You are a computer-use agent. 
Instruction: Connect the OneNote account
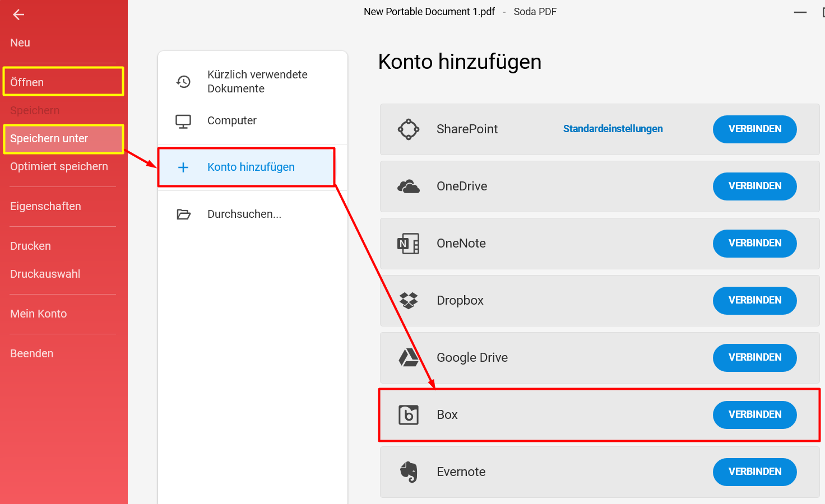tap(754, 243)
